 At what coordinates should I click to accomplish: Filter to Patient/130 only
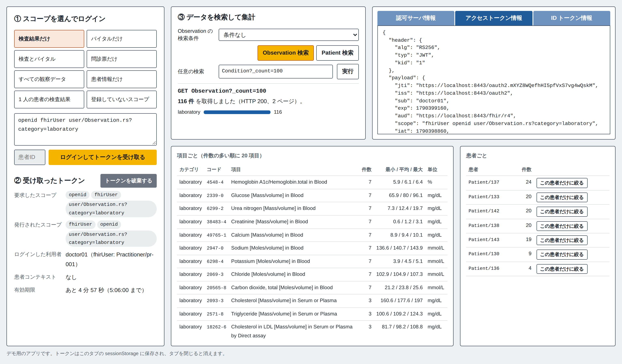(x=562, y=255)
